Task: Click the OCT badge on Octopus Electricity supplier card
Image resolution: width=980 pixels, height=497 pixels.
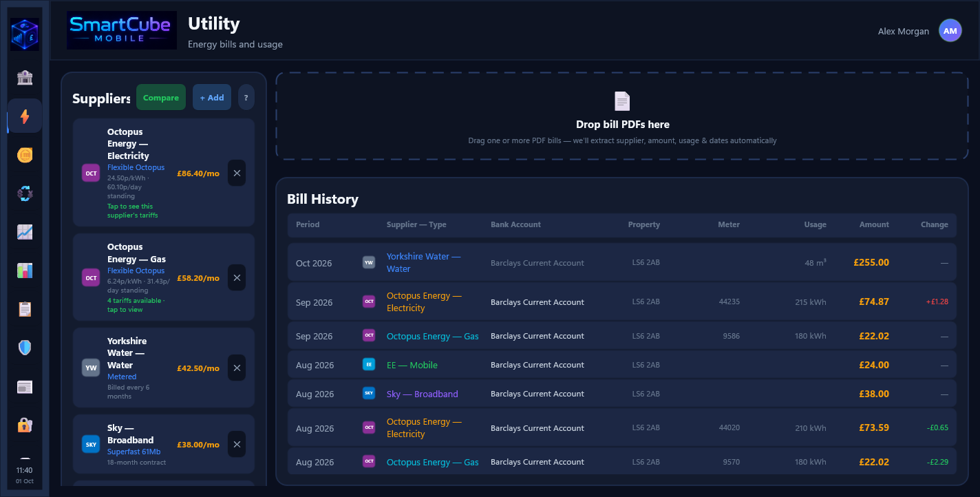Action: click(91, 173)
